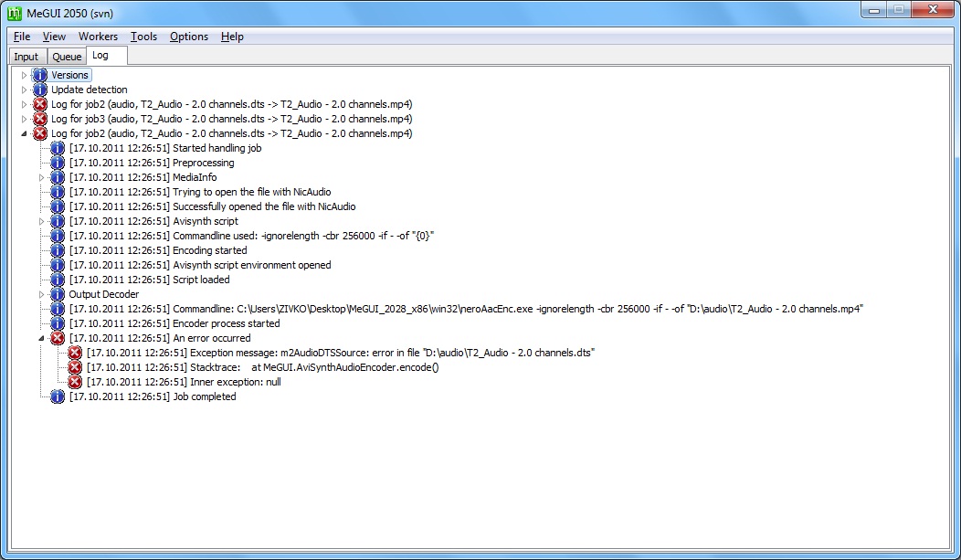Expand the MediaInfo log entry
961x560 pixels.
click(x=41, y=177)
